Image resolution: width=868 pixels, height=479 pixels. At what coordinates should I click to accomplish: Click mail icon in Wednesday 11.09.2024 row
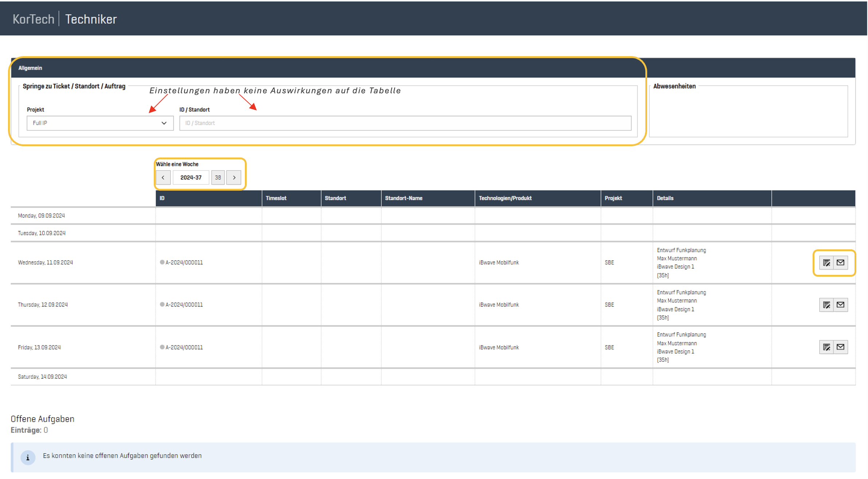840,262
